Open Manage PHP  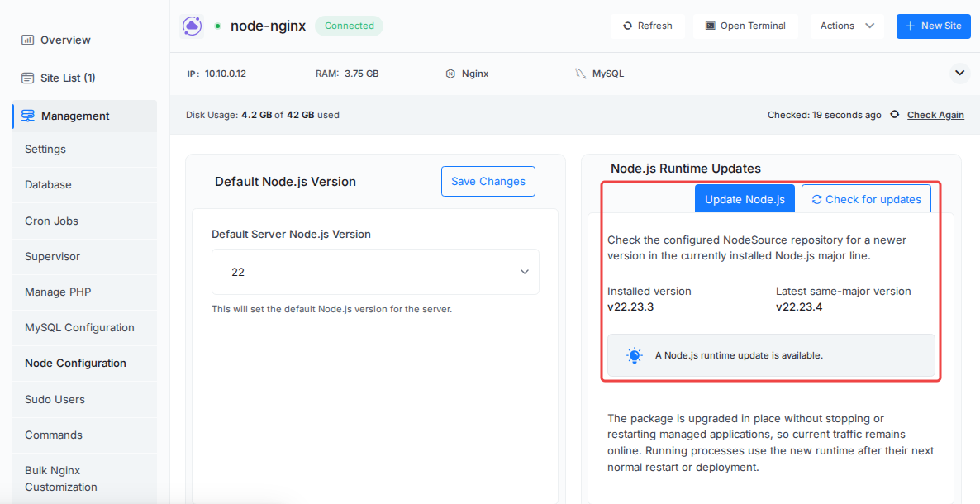click(84, 292)
